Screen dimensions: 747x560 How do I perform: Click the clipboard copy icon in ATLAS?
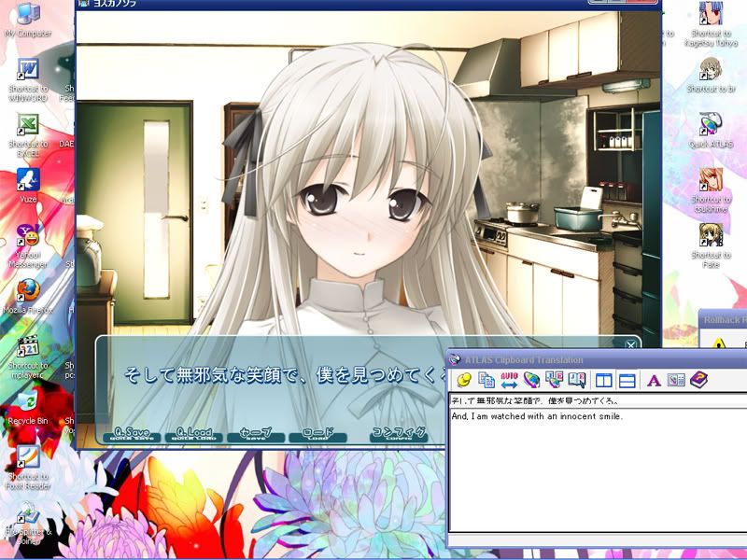point(486,380)
